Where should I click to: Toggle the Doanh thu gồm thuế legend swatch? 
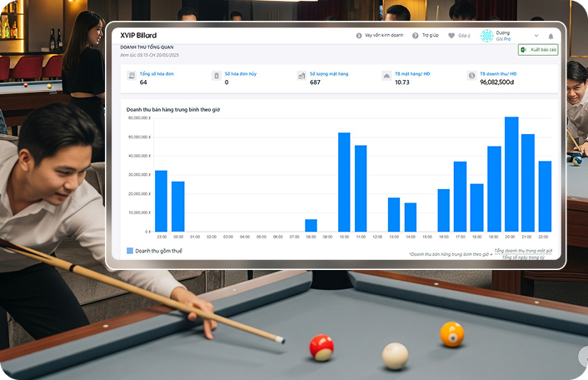pos(130,250)
